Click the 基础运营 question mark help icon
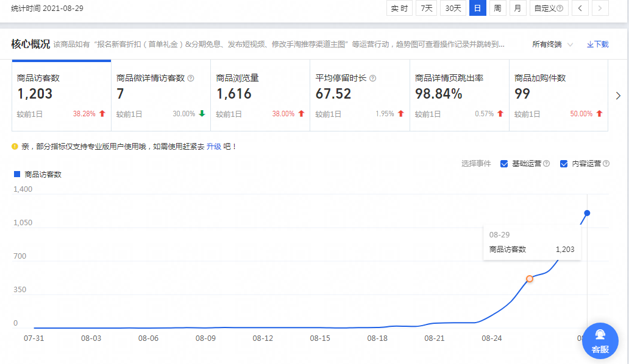 tap(547, 163)
